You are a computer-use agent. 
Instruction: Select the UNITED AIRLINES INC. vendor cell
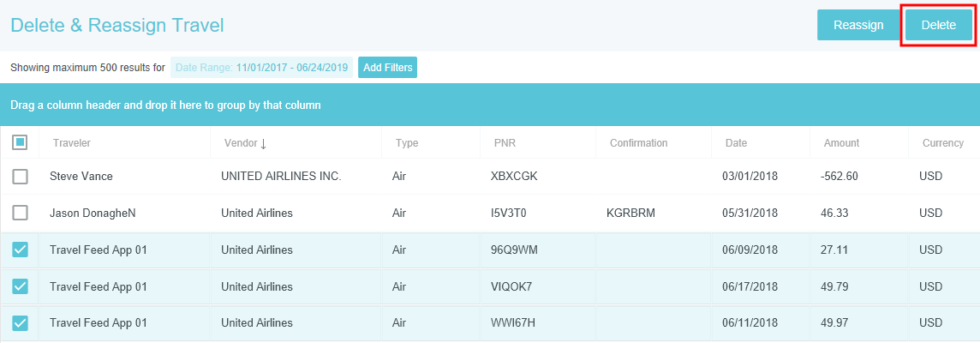click(x=281, y=177)
